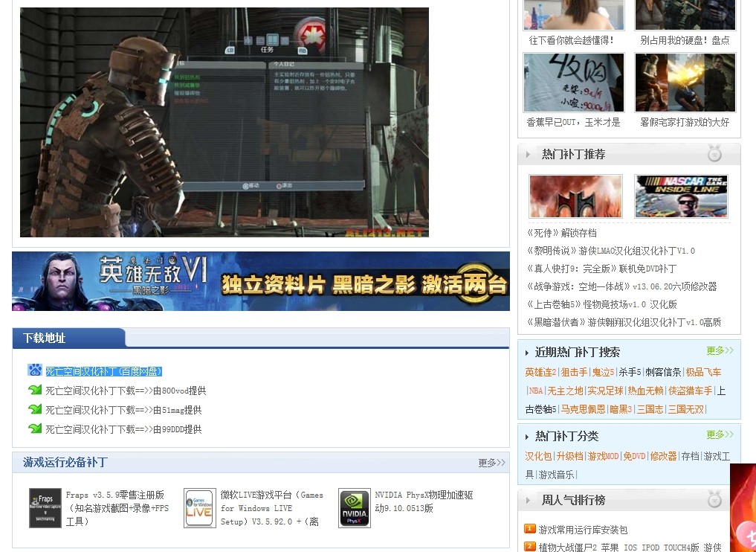The image size is (756, 552).
Task: Search hot patch tag 三国无双
Action: [x=685, y=409]
